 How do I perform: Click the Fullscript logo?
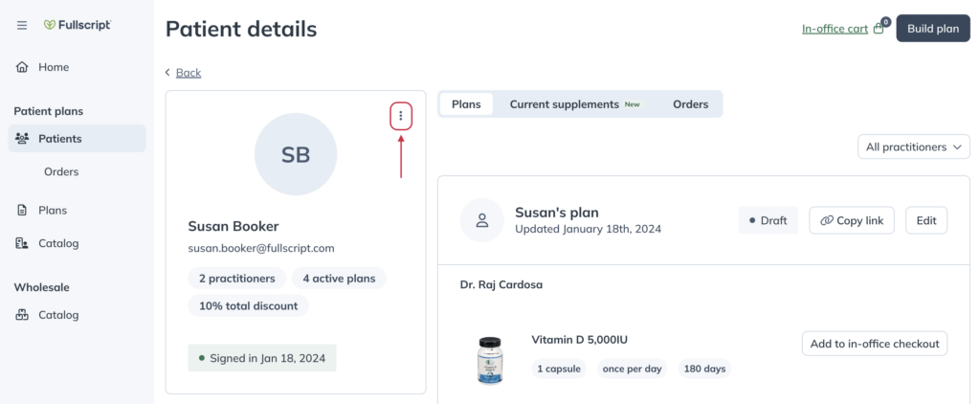pyautogui.click(x=78, y=25)
